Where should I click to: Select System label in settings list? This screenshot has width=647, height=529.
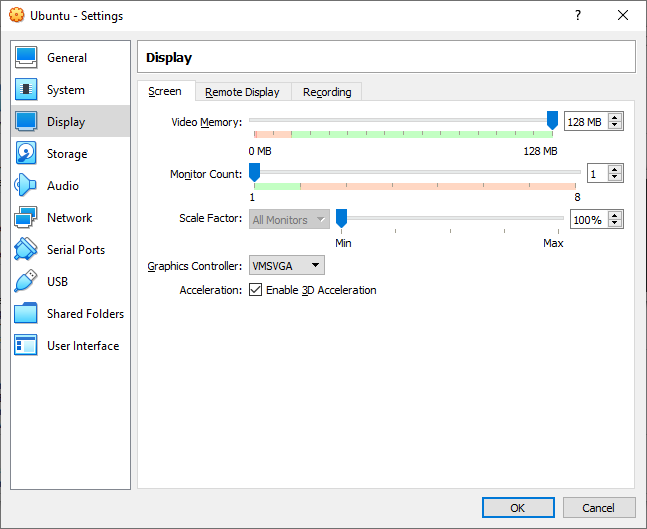pyautogui.click(x=66, y=90)
